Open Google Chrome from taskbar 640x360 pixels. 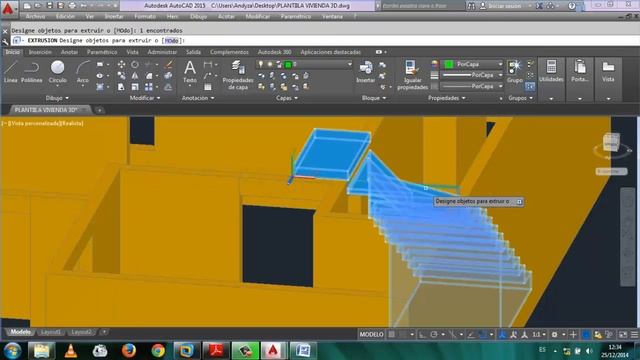click(158, 351)
